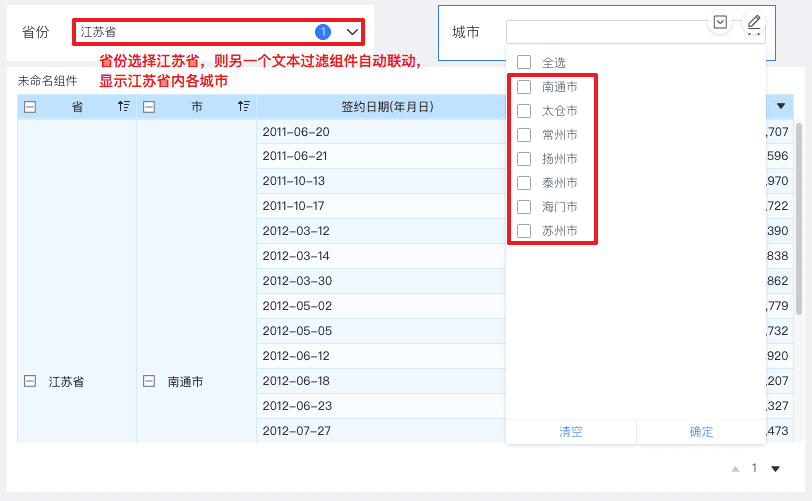Select the 2011-10-17 date cell

381,206
